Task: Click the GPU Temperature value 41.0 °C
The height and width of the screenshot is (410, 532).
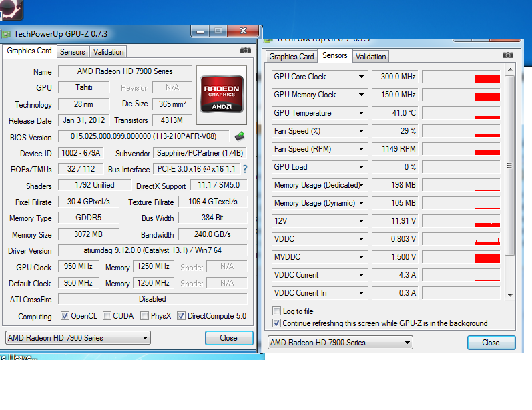Action: coord(395,113)
